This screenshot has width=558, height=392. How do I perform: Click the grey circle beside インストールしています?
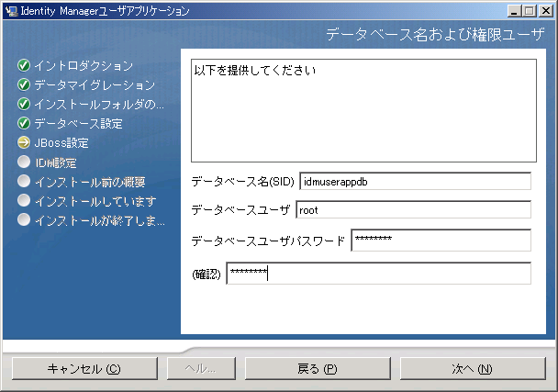[24, 200]
